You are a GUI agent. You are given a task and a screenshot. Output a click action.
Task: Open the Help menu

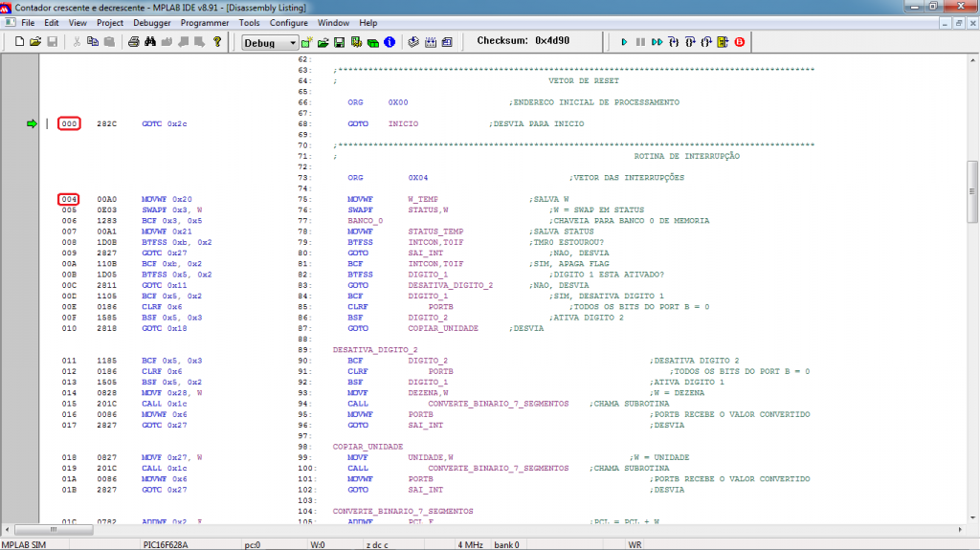[x=368, y=23]
